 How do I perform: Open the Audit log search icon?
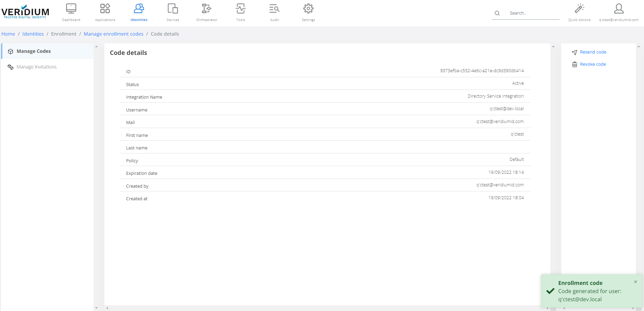[x=274, y=9]
